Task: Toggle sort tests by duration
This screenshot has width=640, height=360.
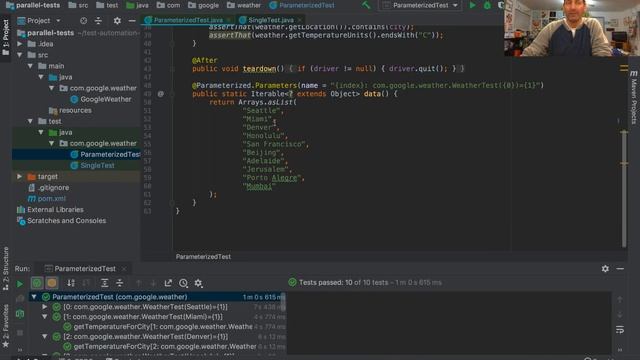Action: (x=86, y=283)
